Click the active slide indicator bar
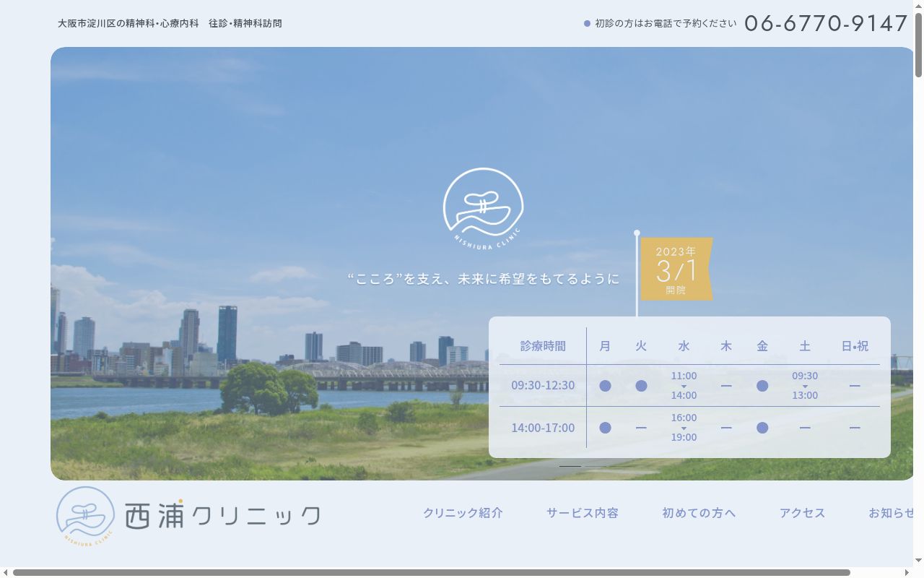 [x=570, y=466]
